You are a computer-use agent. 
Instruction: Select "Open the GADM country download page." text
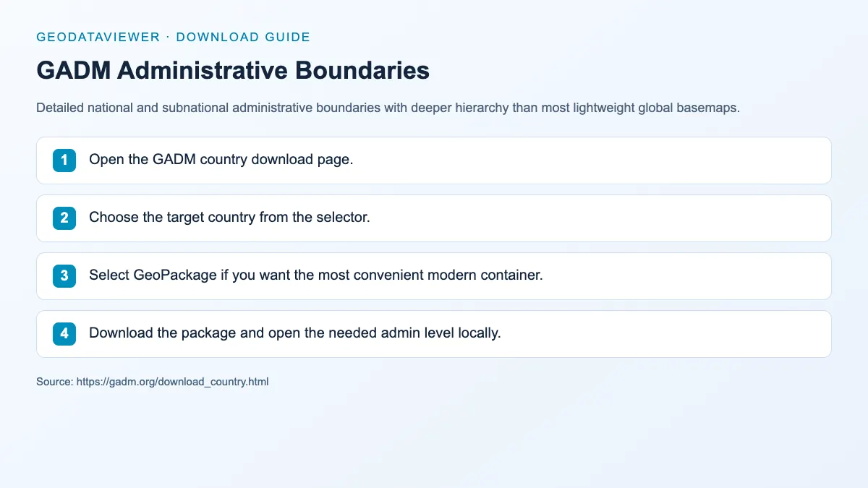[x=221, y=160]
